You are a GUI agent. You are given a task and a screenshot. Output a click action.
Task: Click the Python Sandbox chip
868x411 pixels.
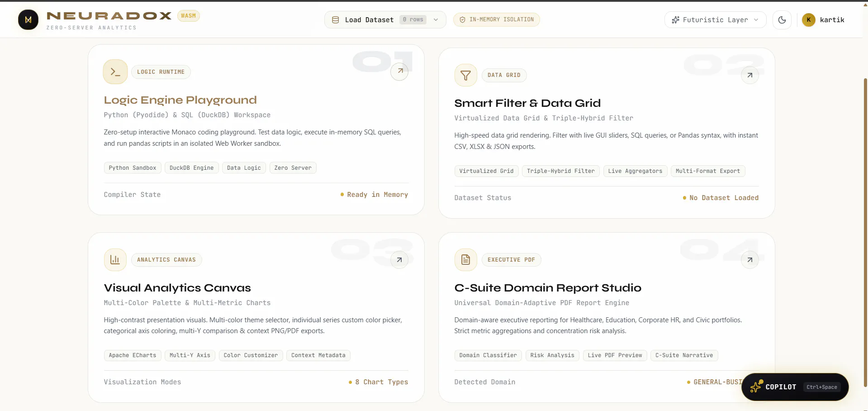[x=133, y=168]
